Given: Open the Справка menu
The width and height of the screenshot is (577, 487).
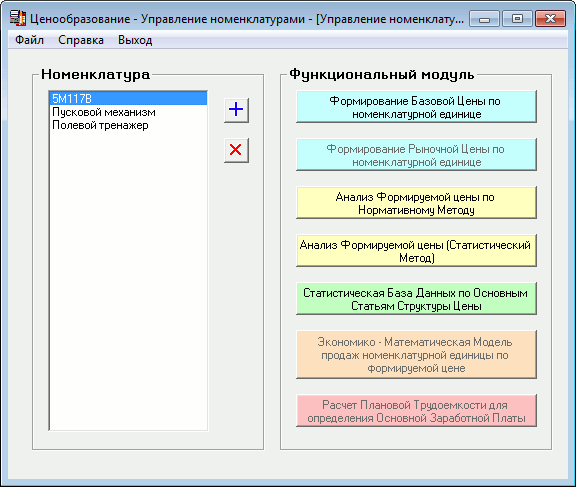Looking at the screenshot, I should (81, 40).
